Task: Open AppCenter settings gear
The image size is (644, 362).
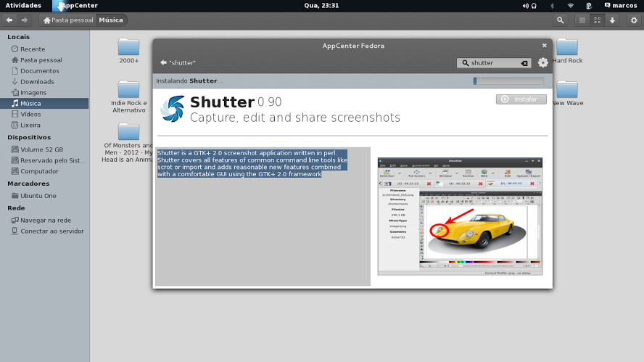Action: [x=542, y=62]
